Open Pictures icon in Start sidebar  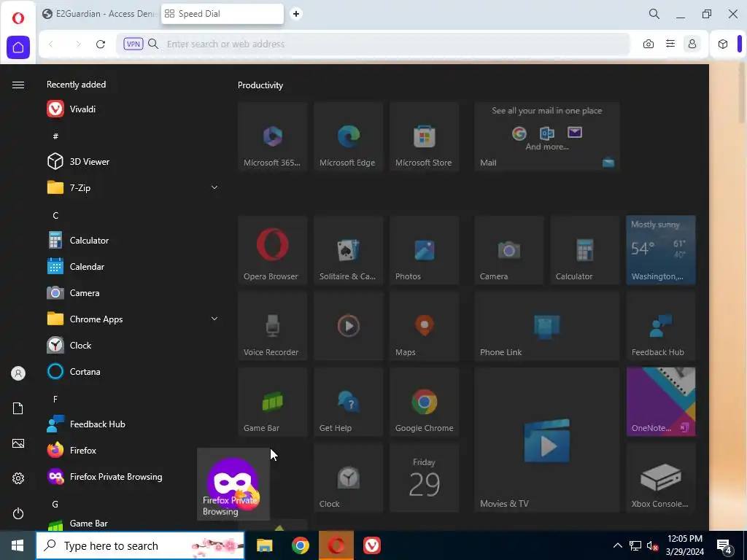pyautogui.click(x=18, y=443)
